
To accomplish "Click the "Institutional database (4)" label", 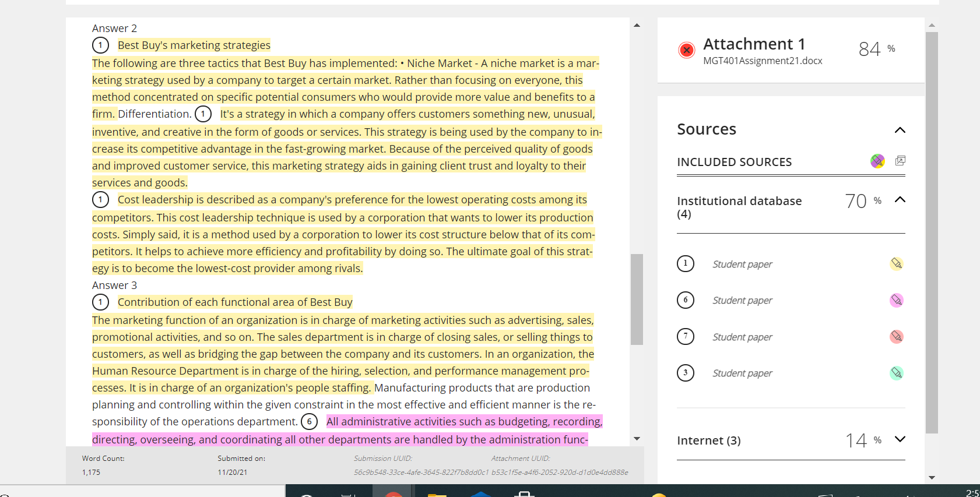I will [x=739, y=207].
